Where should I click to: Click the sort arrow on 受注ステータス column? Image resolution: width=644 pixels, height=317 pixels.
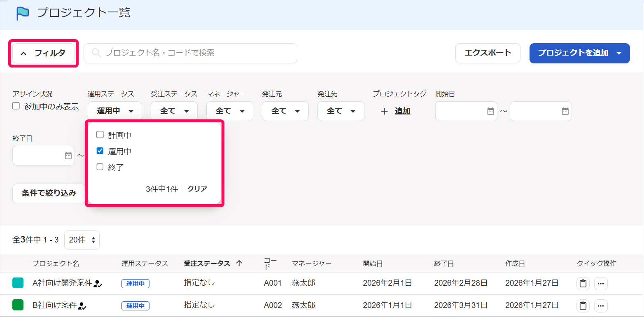pos(239,263)
